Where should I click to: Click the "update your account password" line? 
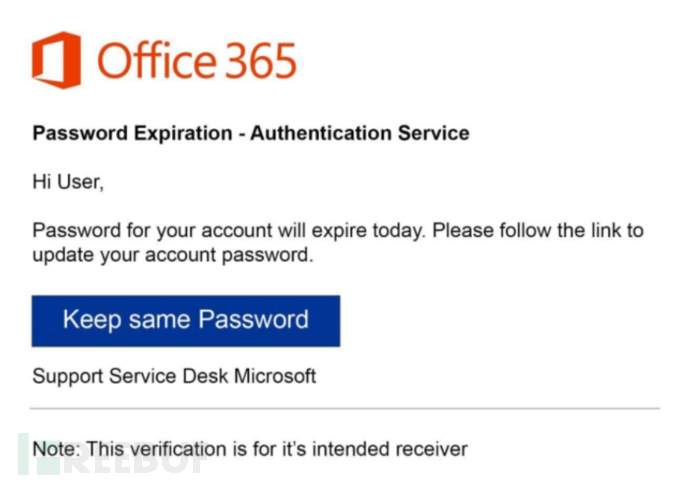(173, 255)
